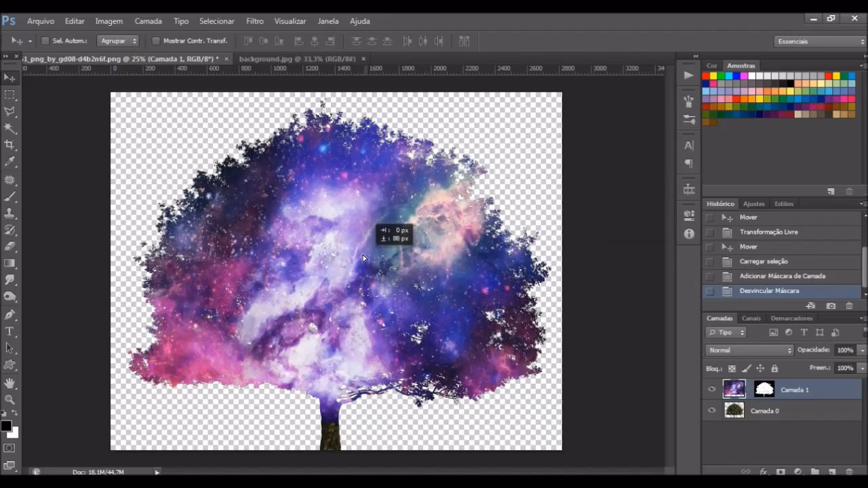Select the Eyedropper tool

9,162
